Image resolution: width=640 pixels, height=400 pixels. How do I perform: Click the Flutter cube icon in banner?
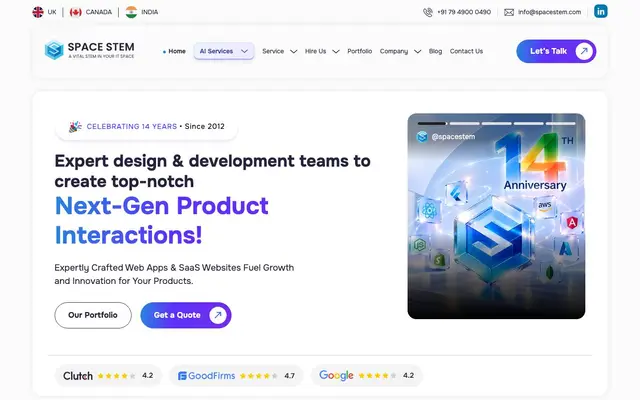[456, 193]
